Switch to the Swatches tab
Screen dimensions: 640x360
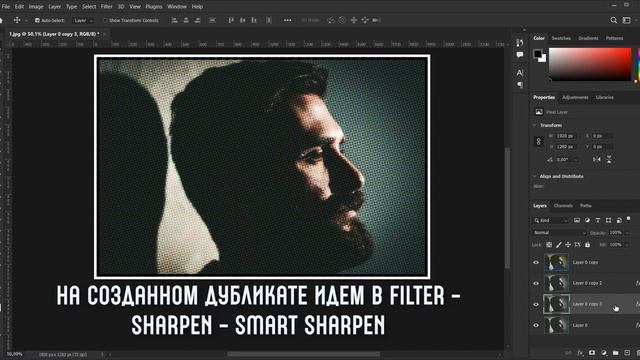(561, 38)
